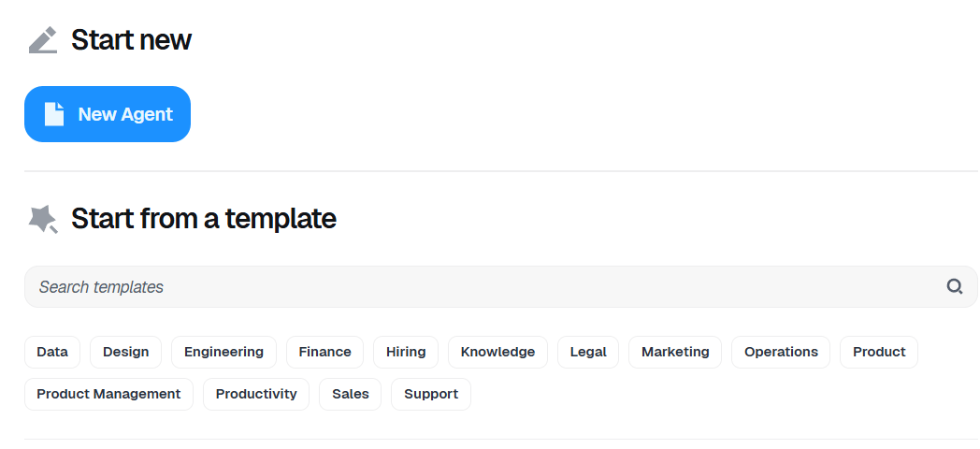
Task: Select Product Management templates
Action: pyautogui.click(x=108, y=394)
